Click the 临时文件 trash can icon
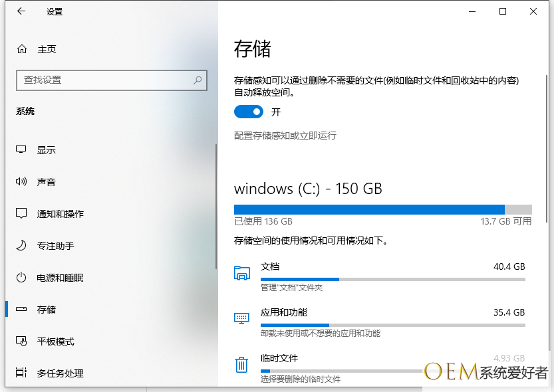Viewport: 554px width, 392px height. point(241,365)
